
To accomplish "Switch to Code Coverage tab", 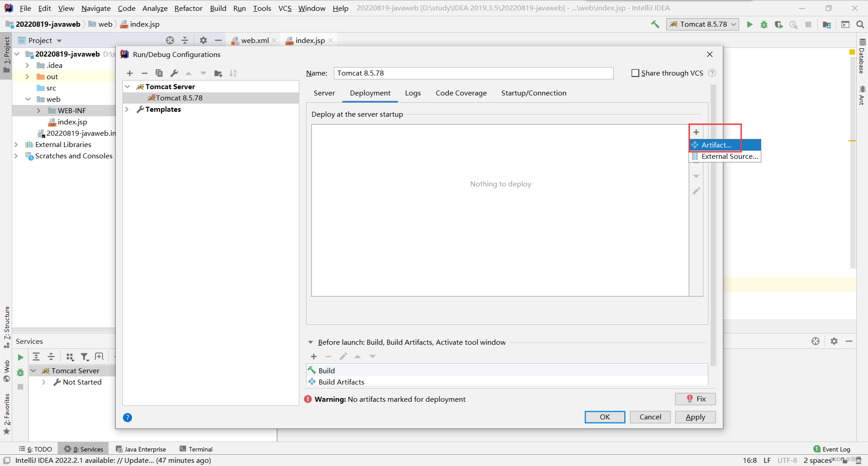I will tap(461, 93).
